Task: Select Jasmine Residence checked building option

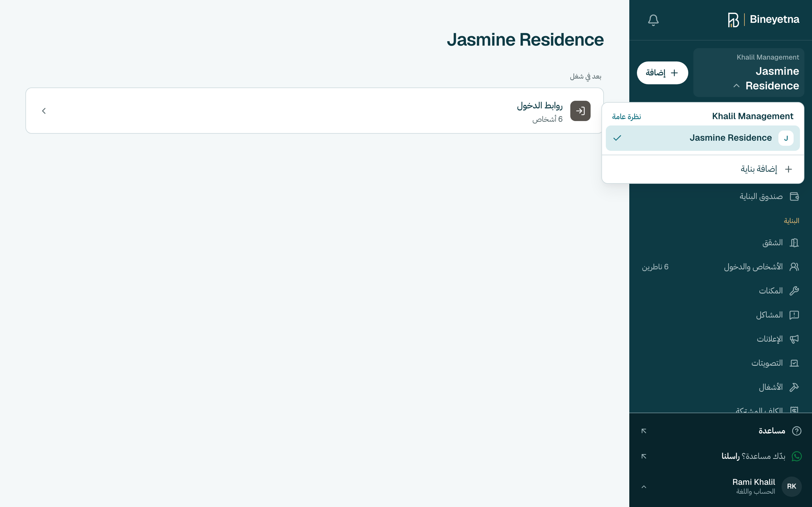Action: [703, 138]
